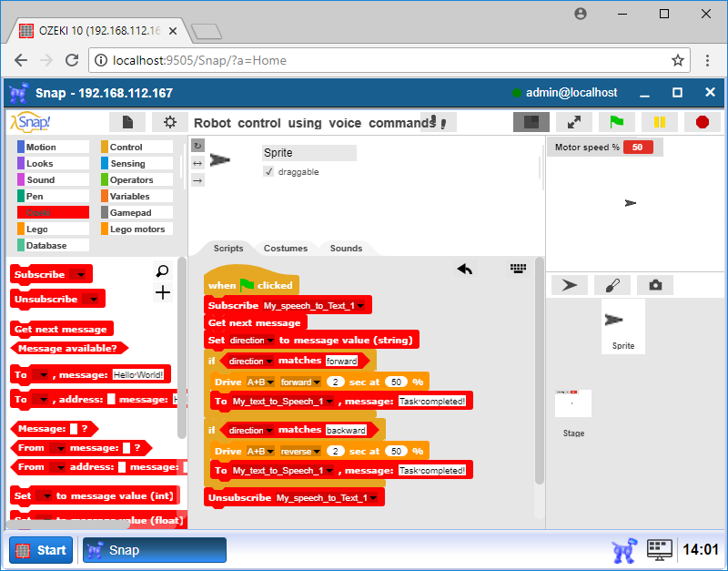
Task: Click the blue robot dog tray icon
Action: [x=624, y=550]
